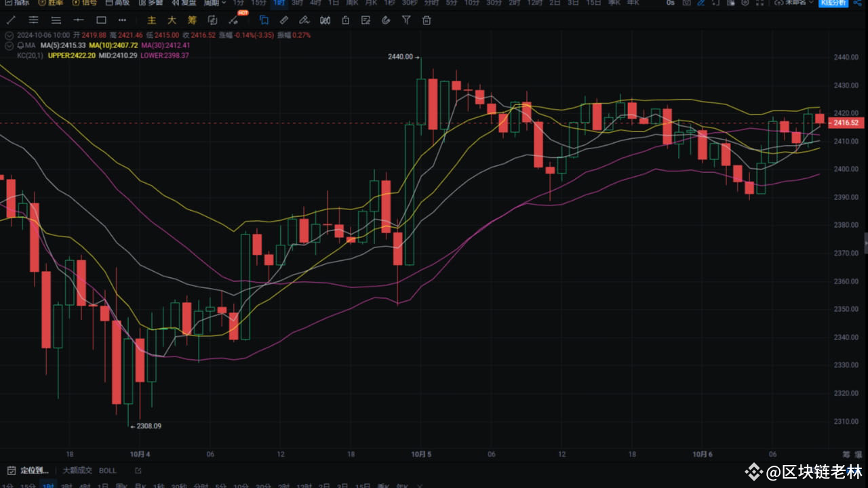Click the MA(10):2407.72 value label
Screen dimensions: 868x488
[114, 45]
